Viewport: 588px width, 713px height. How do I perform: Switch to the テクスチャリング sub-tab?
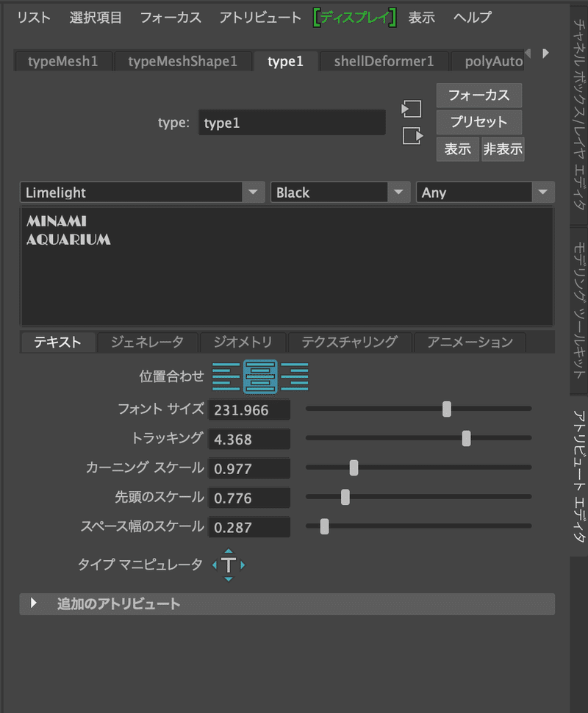coord(350,342)
